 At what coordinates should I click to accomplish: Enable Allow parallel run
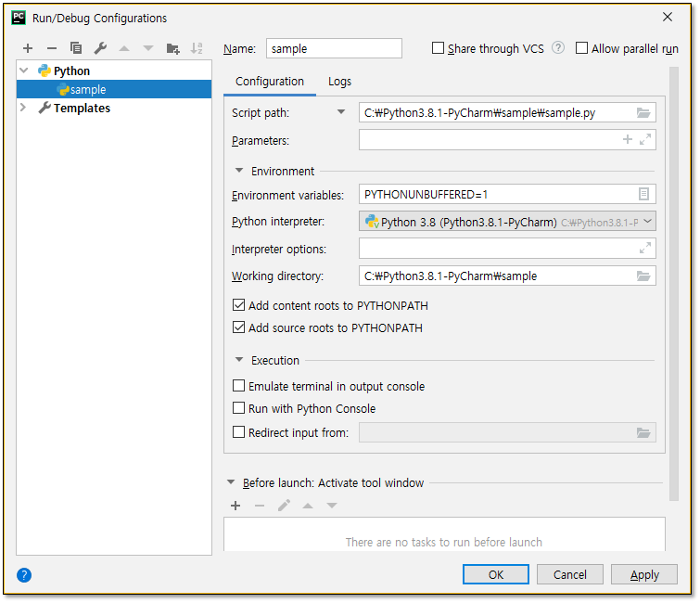pos(581,48)
